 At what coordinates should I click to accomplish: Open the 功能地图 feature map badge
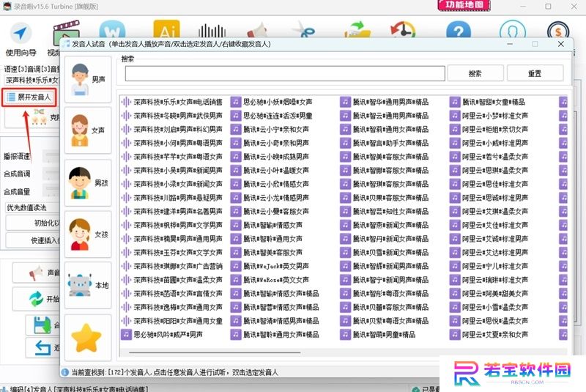pos(464,5)
